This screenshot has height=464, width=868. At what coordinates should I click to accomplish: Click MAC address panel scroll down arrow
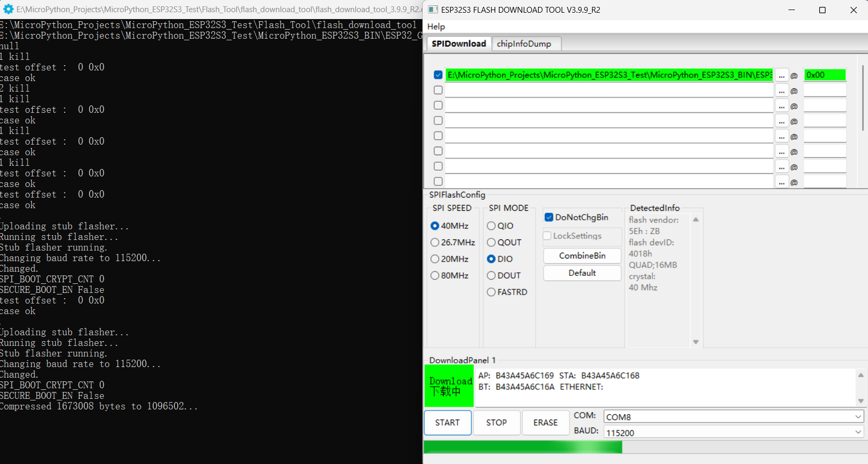tap(861, 401)
